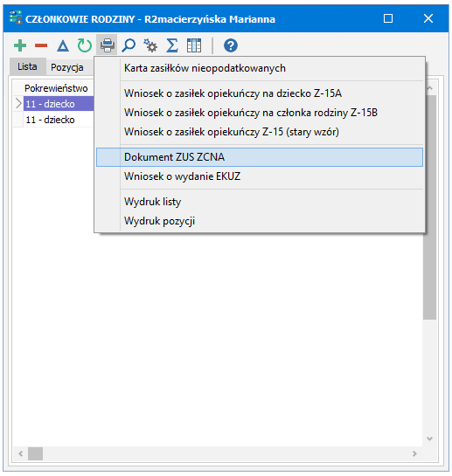Switch to the Pozycja tab
The height and width of the screenshot is (476, 452).
[x=67, y=67]
